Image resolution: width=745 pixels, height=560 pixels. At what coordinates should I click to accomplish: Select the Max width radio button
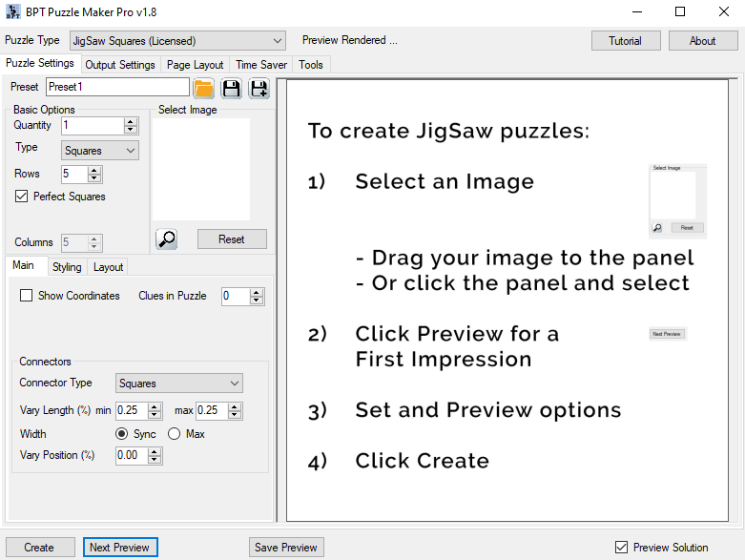click(x=174, y=434)
